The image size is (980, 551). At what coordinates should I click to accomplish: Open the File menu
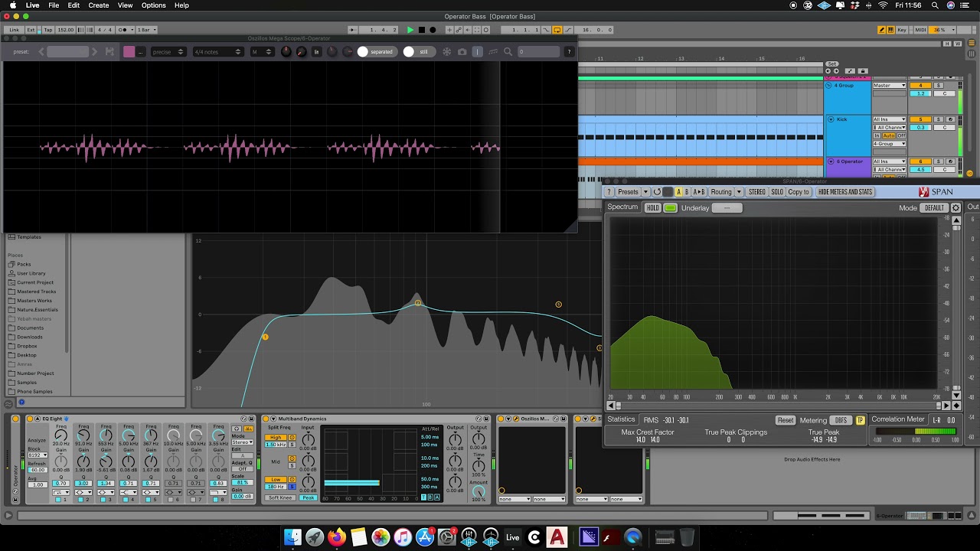tap(54, 5)
